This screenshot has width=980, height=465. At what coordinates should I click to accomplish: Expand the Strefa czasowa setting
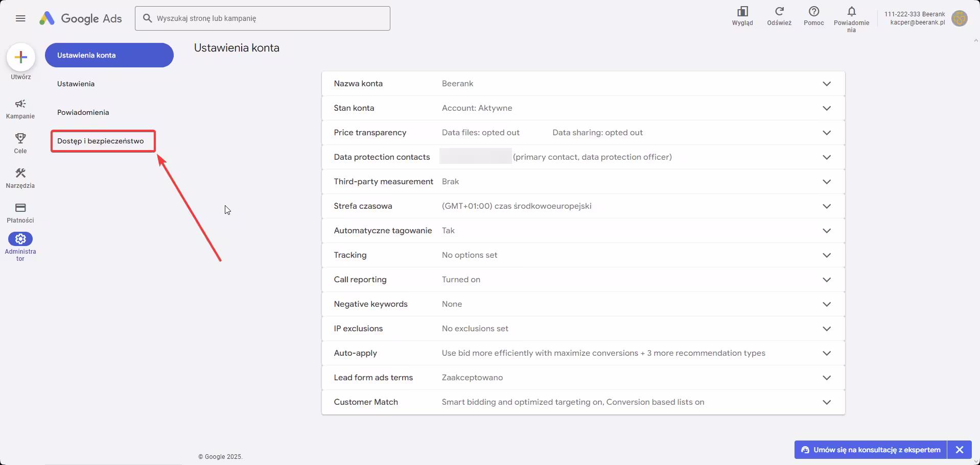(x=827, y=206)
